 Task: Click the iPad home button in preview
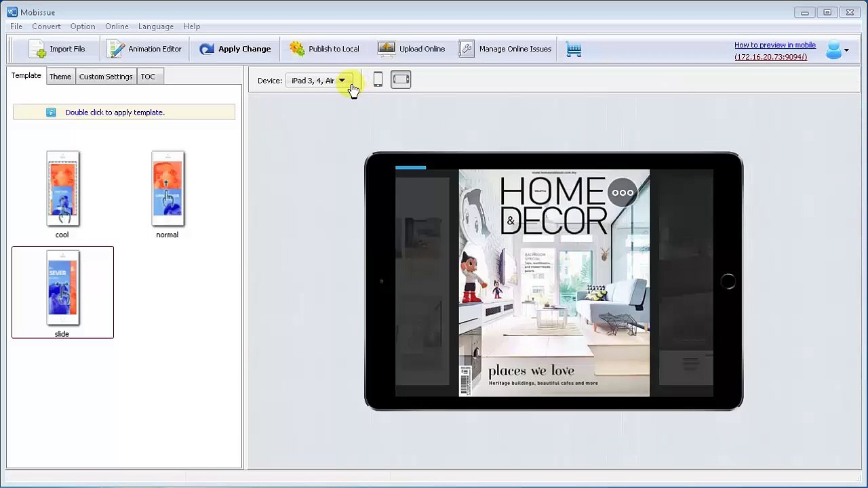(728, 281)
